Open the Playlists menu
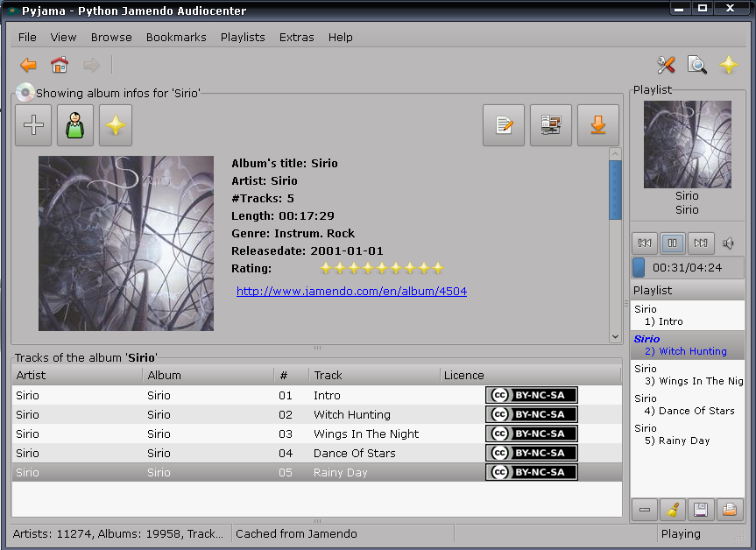 coord(243,37)
